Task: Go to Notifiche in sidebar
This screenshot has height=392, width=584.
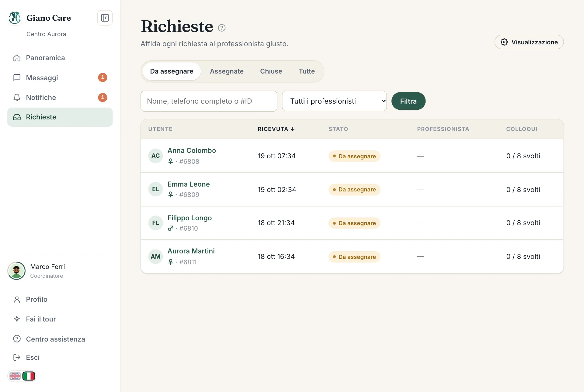Action: (60, 98)
